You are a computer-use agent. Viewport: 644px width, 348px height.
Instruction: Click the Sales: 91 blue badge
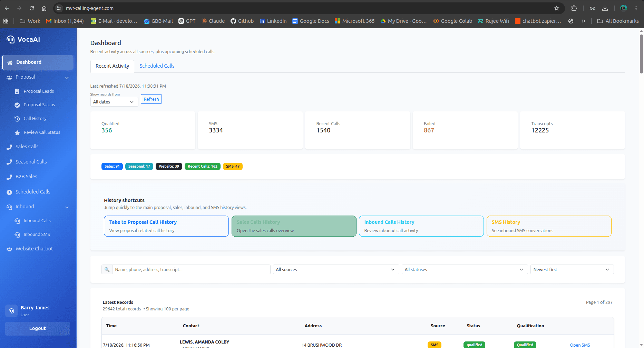point(112,166)
